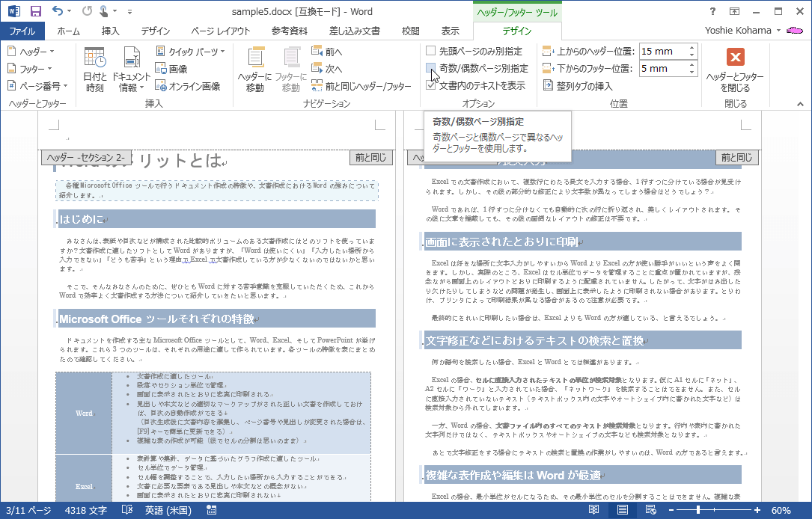This screenshot has width=812, height=519.
Task: Open ドキュメント情報 (Document Info) menu
Action: pos(132,70)
